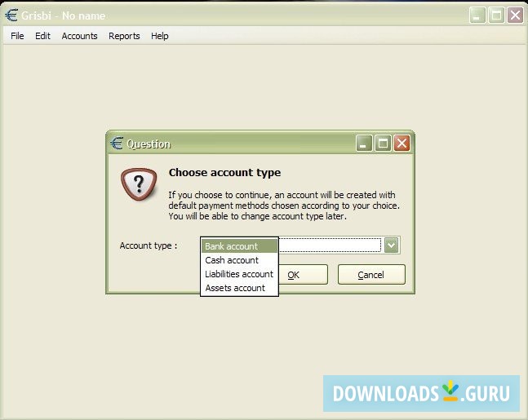Click the Grisbi euro icon in title bar
The width and height of the screenshot is (528, 420).
click(11, 15)
